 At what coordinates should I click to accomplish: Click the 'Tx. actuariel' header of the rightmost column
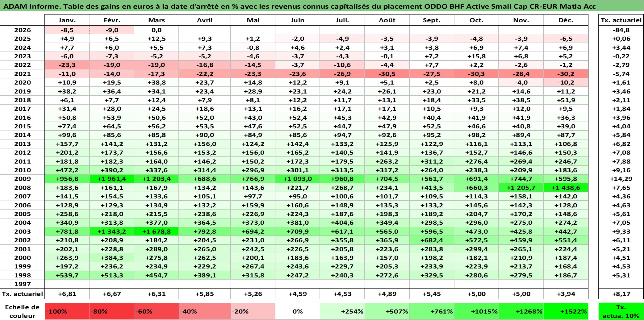coord(621,20)
